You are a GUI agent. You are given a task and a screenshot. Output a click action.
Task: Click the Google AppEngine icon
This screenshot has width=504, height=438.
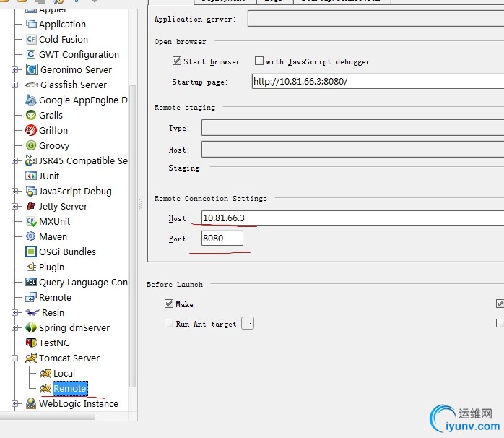tap(31, 100)
